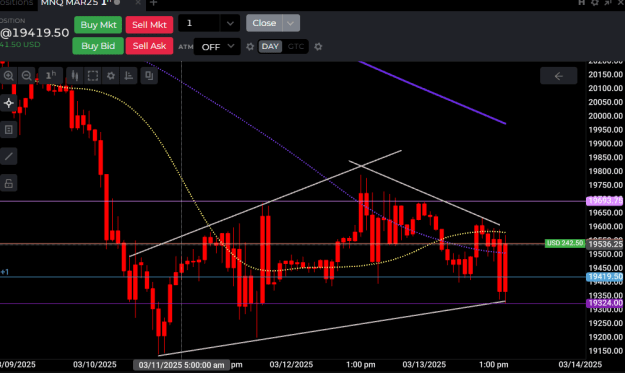Click the green USD 242.50 tag
The image size is (625, 373).
coord(565,243)
